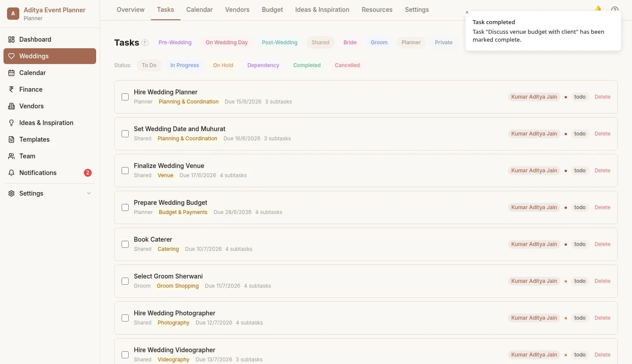Image resolution: width=632 pixels, height=364 pixels.
Task: Click the Weddings heart icon
Action: tap(11, 56)
